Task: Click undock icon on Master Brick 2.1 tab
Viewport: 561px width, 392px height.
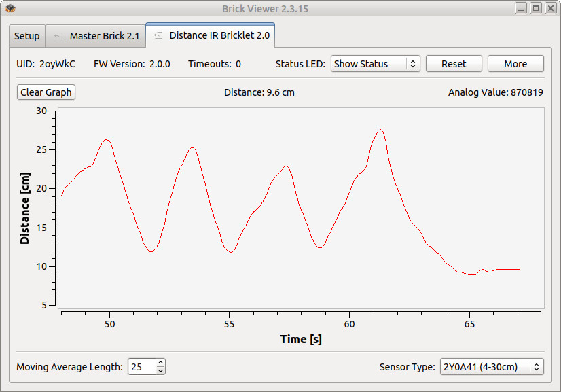Action: [58, 36]
